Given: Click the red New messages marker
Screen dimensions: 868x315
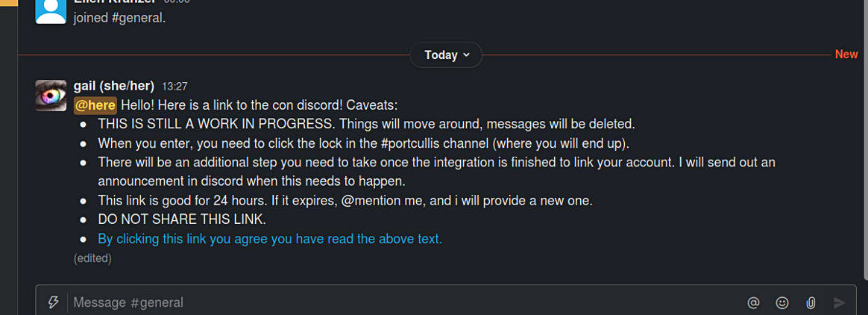Looking at the screenshot, I should click(x=846, y=54).
